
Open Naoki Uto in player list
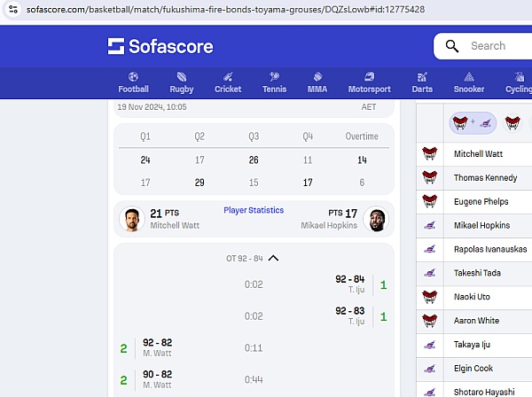(x=472, y=297)
